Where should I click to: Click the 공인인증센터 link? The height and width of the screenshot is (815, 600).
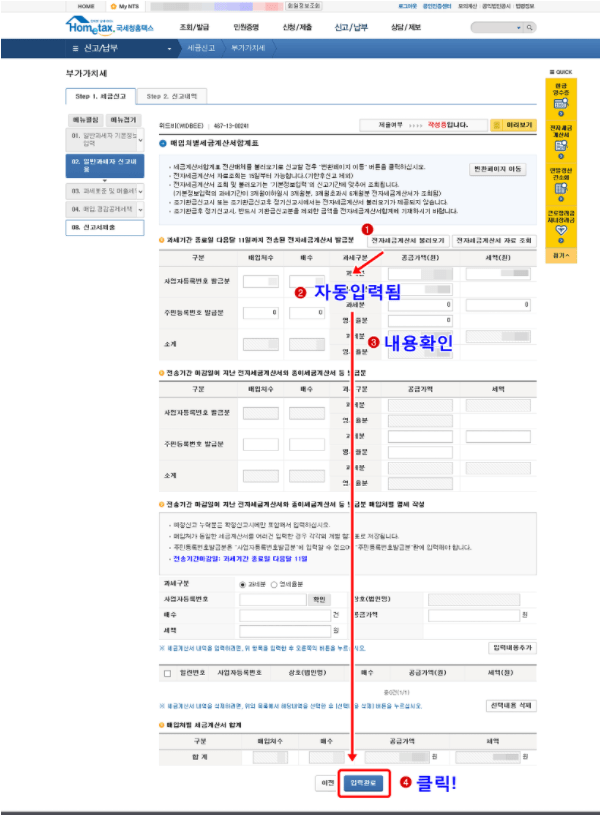pos(436,6)
